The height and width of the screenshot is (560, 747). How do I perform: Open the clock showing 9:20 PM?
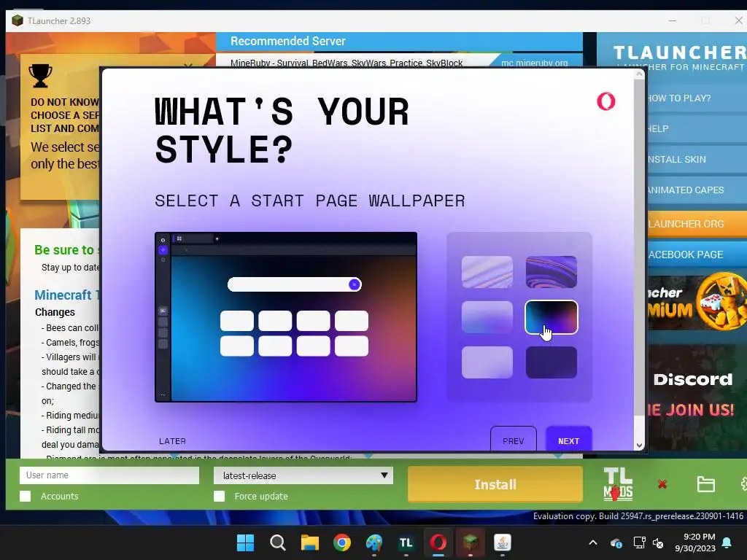[695, 542]
